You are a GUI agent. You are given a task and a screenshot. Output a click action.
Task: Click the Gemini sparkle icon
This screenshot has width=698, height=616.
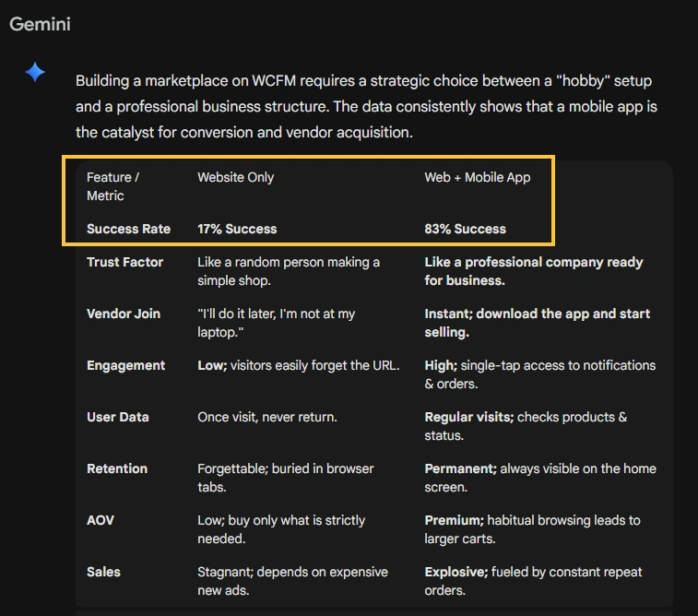point(35,72)
